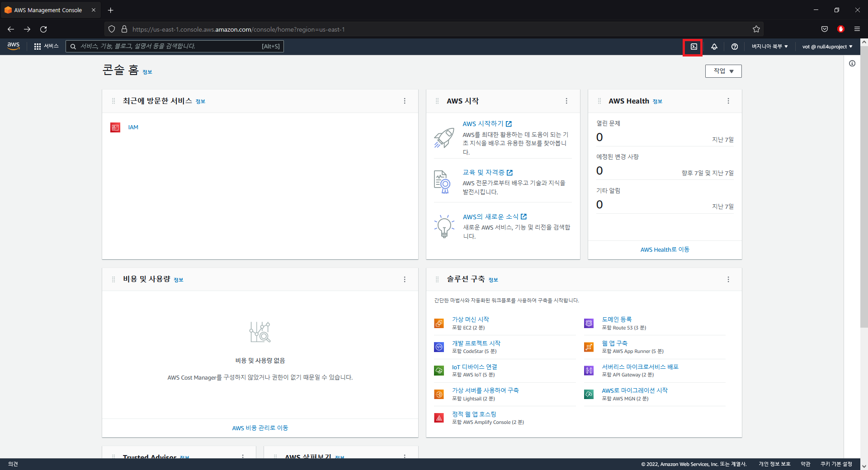Image resolution: width=868 pixels, height=470 pixels.
Task: Click the Lightsail virtual server icon
Action: [439, 394]
